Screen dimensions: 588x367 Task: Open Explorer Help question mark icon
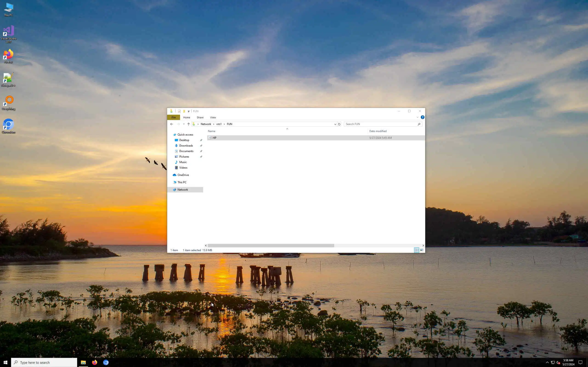pyautogui.click(x=423, y=117)
